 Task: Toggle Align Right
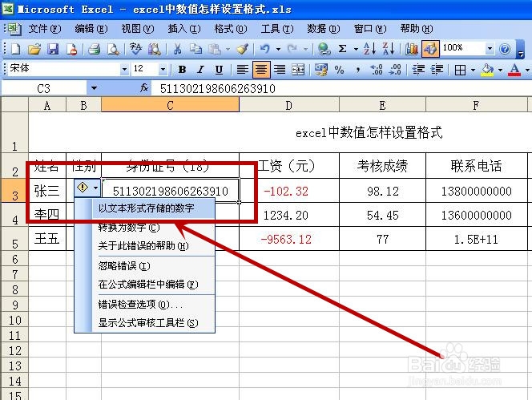280,70
